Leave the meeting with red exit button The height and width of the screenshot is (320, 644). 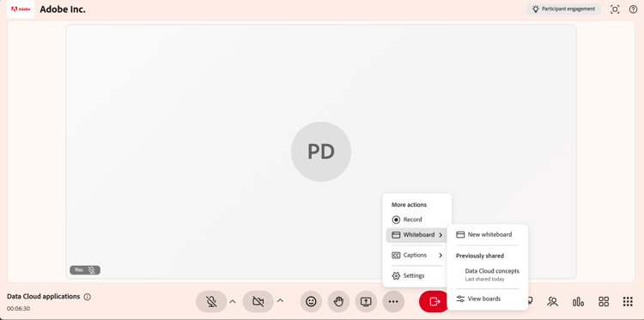(434, 301)
